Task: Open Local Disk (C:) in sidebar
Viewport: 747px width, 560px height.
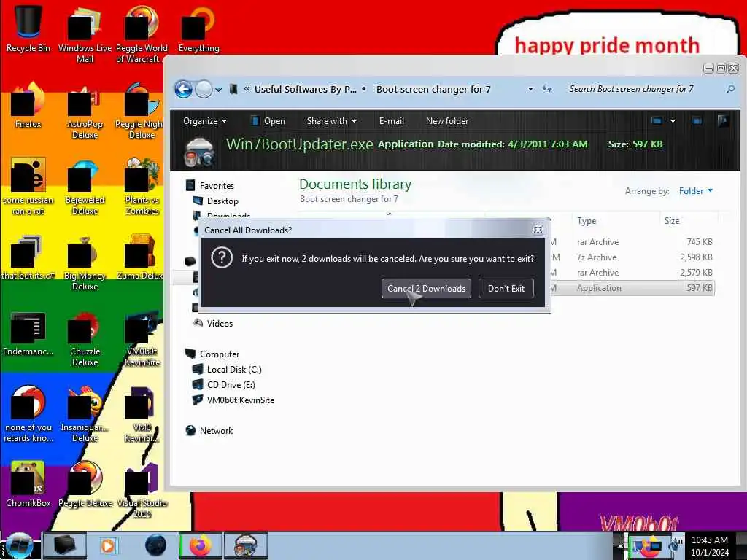Action: point(234,370)
